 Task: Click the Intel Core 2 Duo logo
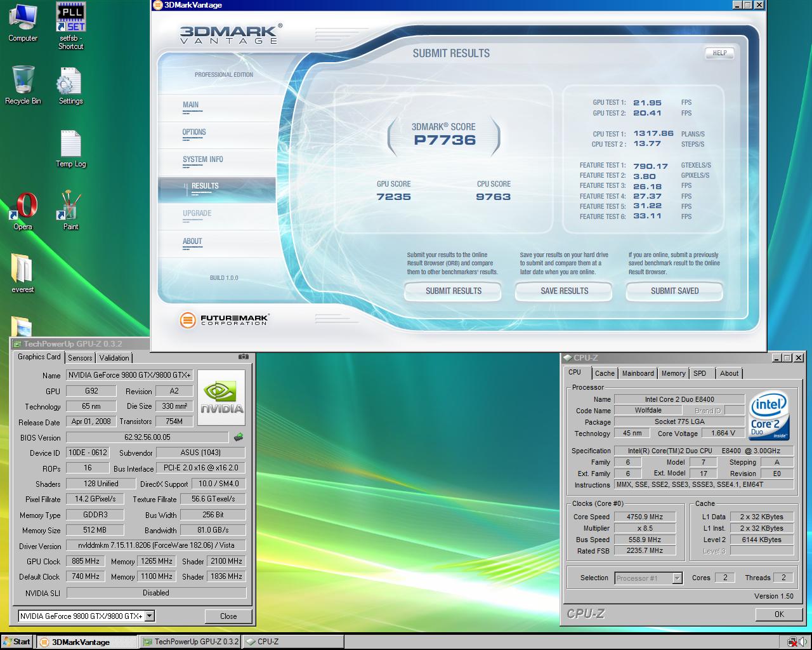click(x=769, y=416)
